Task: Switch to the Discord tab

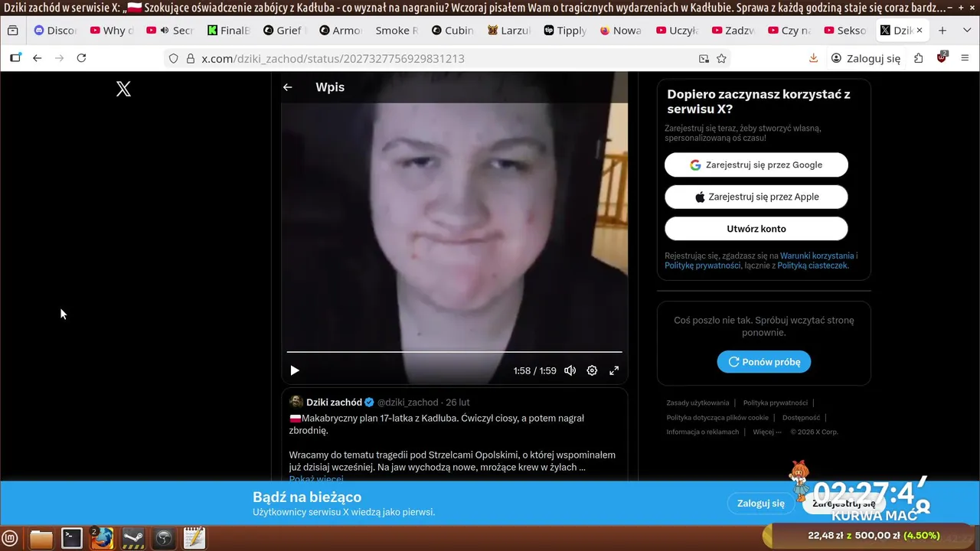Action: click(x=56, y=31)
